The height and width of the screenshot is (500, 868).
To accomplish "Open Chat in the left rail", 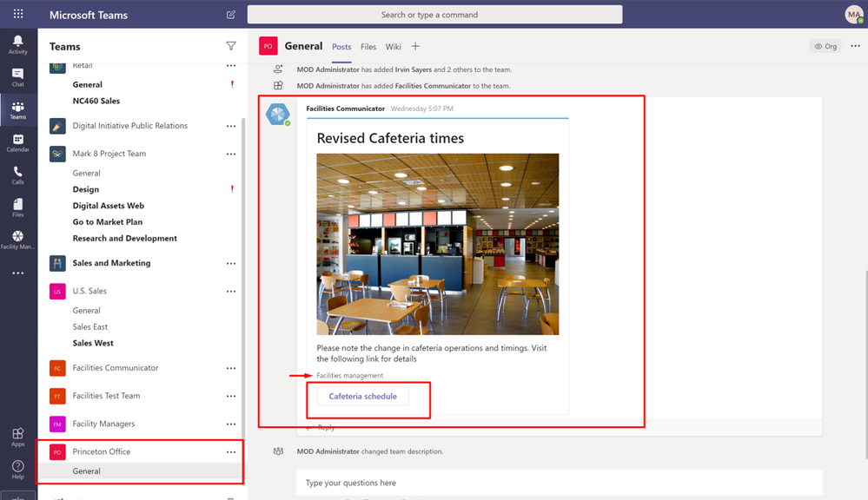I will (17, 77).
